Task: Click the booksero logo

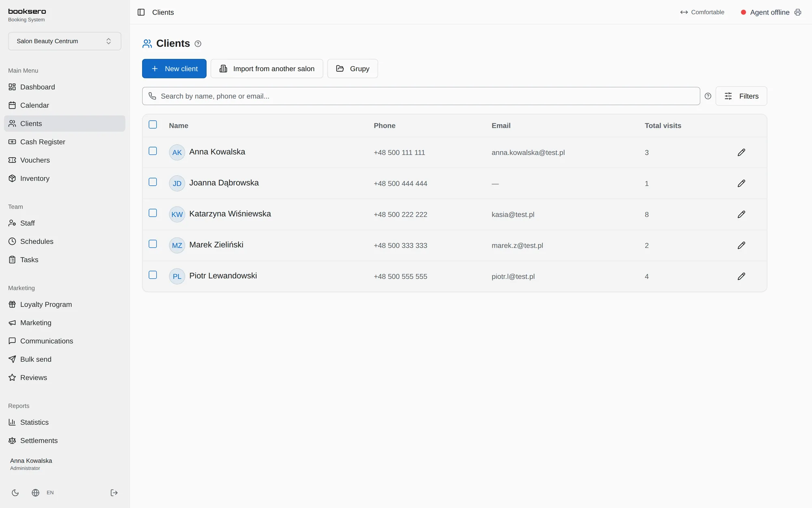Action: 27,11
